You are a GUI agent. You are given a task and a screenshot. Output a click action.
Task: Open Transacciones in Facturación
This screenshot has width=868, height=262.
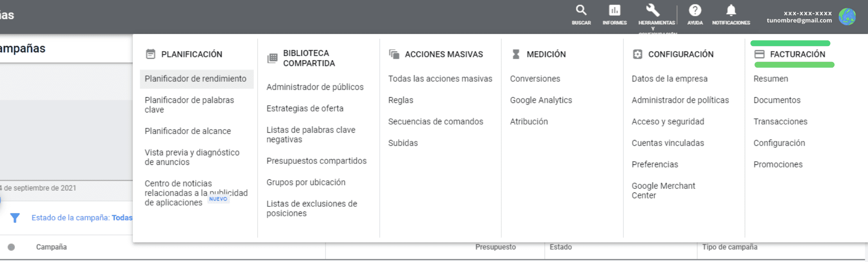pos(780,122)
